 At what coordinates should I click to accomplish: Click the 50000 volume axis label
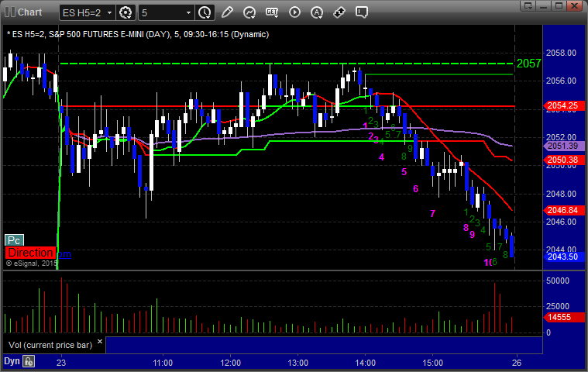558,281
